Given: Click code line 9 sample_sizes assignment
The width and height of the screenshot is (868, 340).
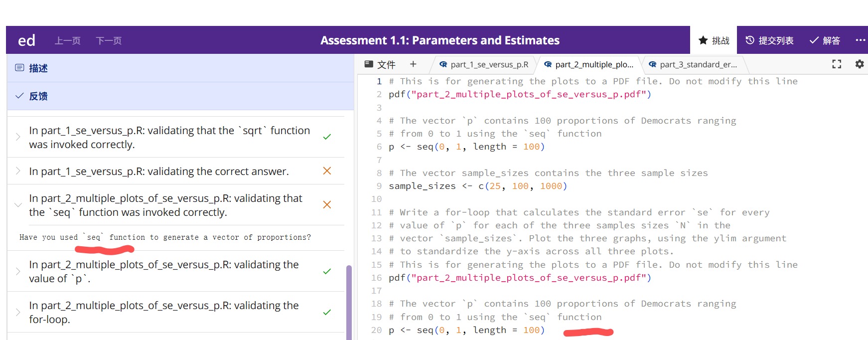Looking at the screenshot, I should [x=478, y=186].
